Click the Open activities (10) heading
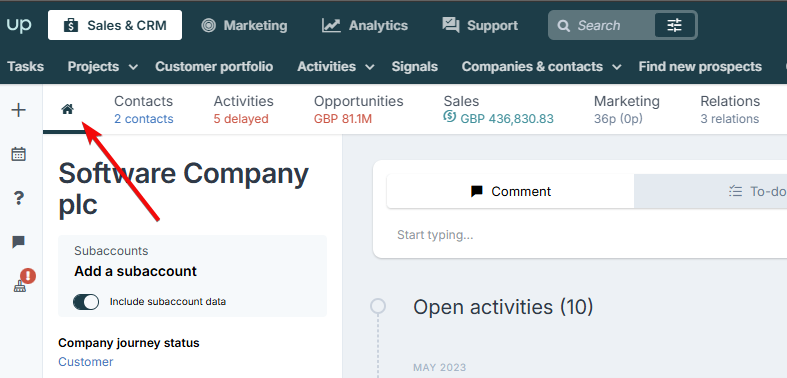The width and height of the screenshot is (787, 378). point(503,307)
